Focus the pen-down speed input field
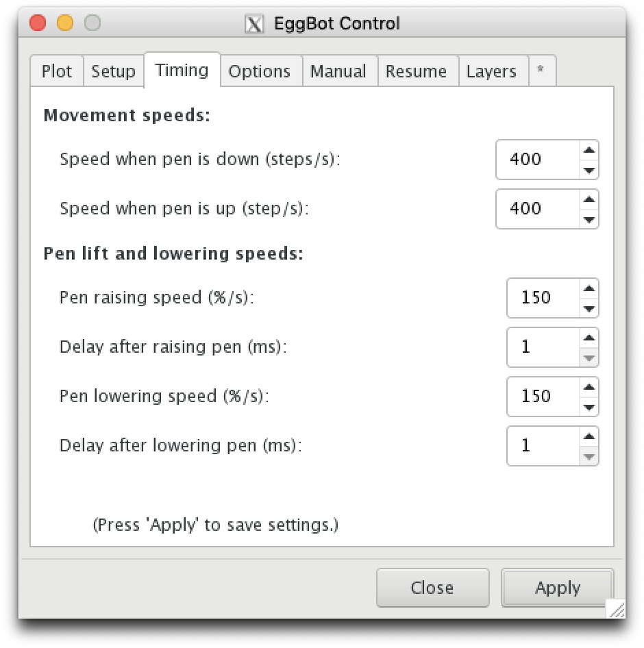The width and height of the screenshot is (644, 648). click(537, 160)
